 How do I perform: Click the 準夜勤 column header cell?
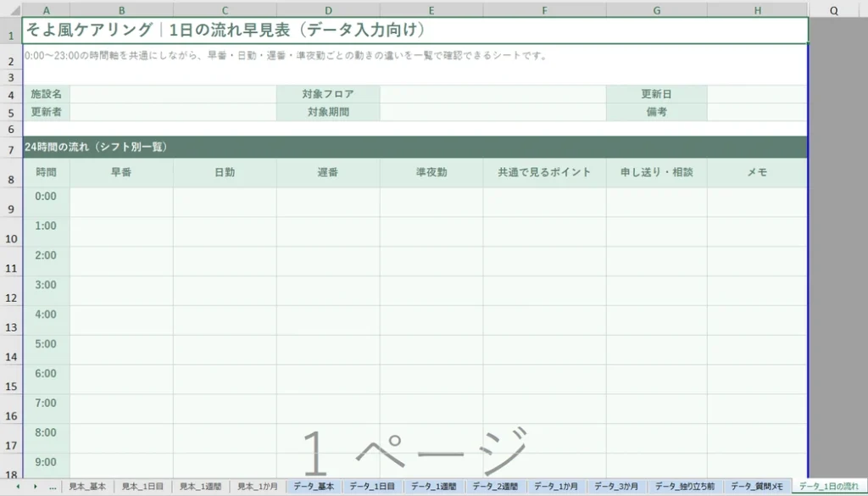coord(431,173)
